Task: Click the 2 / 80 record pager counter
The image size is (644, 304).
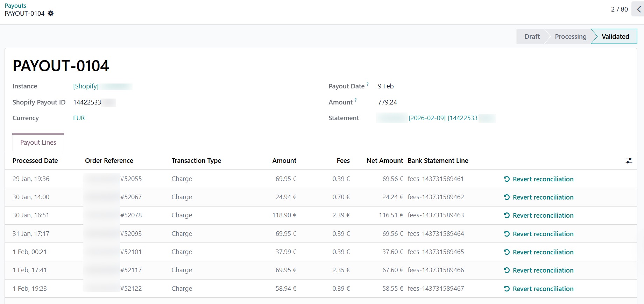Action: pyautogui.click(x=619, y=9)
